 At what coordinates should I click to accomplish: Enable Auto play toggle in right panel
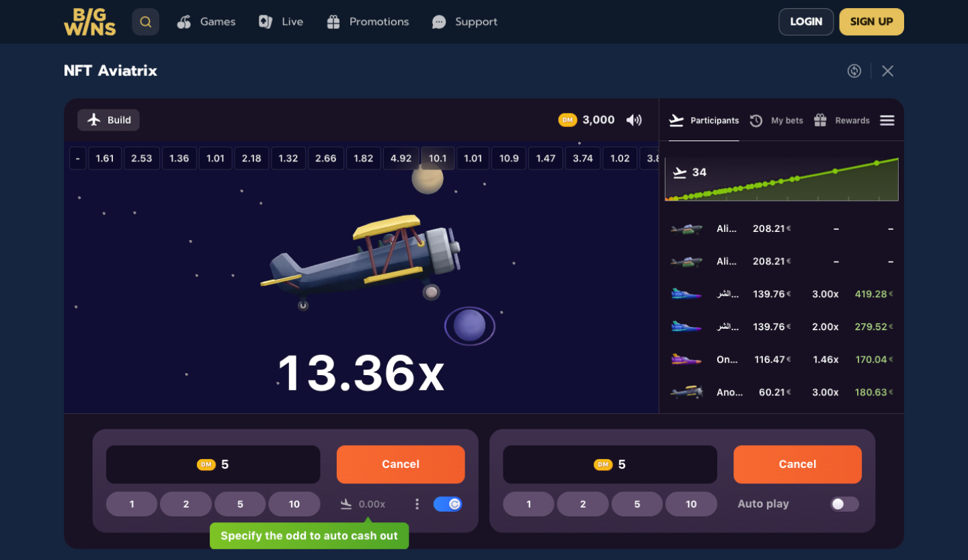pyautogui.click(x=844, y=504)
